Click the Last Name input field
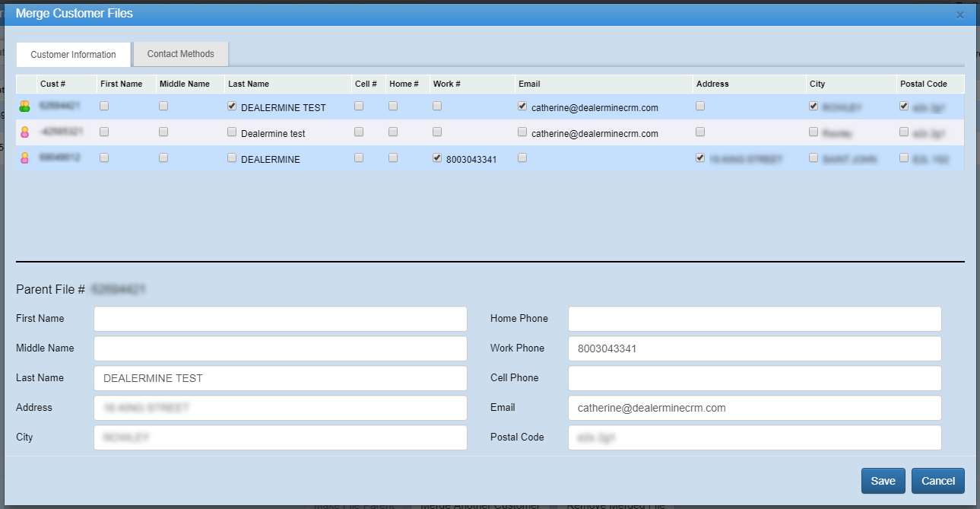Image resolution: width=980 pixels, height=509 pixels. (x=280, y=378)
